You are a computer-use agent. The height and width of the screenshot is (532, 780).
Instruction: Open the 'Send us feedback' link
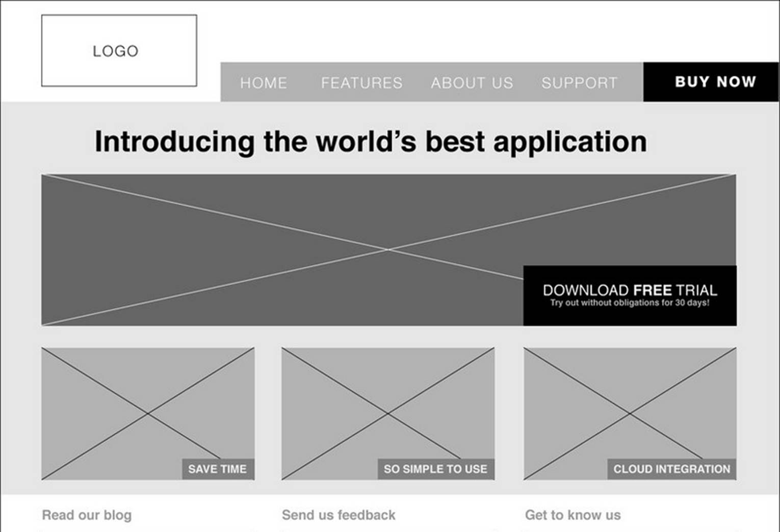(x=339, y=515)
